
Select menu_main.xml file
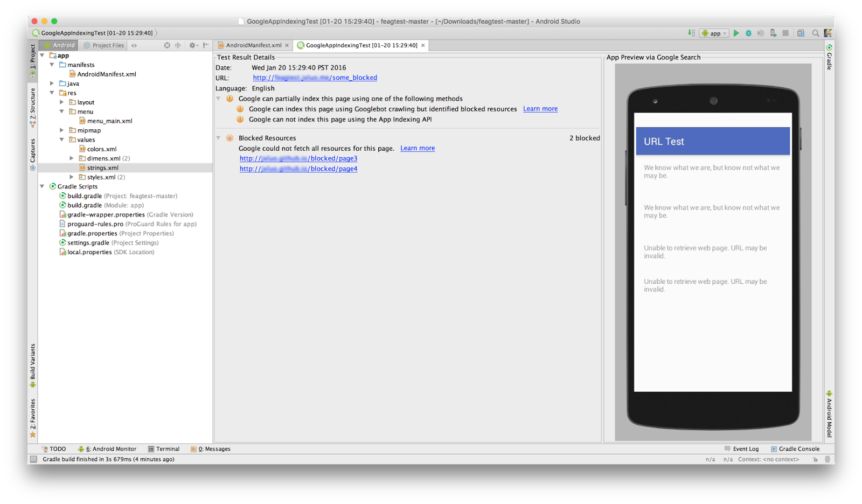coord(109,121)
